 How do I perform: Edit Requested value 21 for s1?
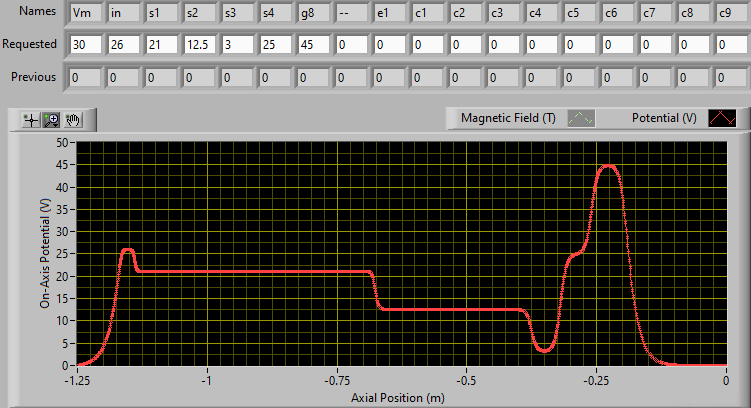[x=162, y=45]
